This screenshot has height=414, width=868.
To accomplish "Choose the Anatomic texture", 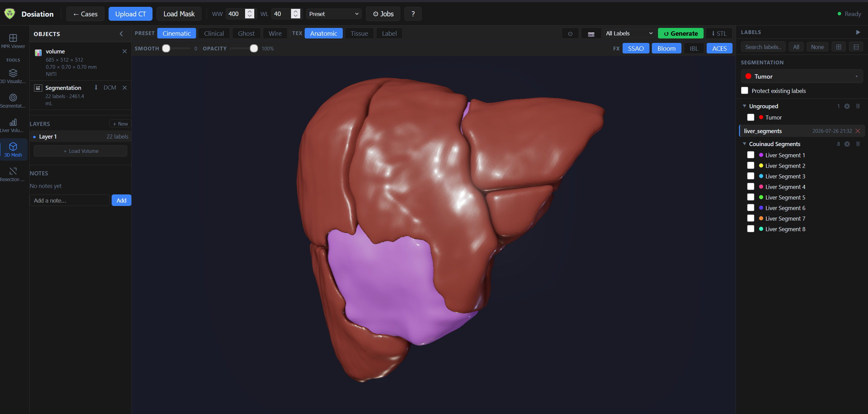I will pyautogui.click(x=323, y=33).
